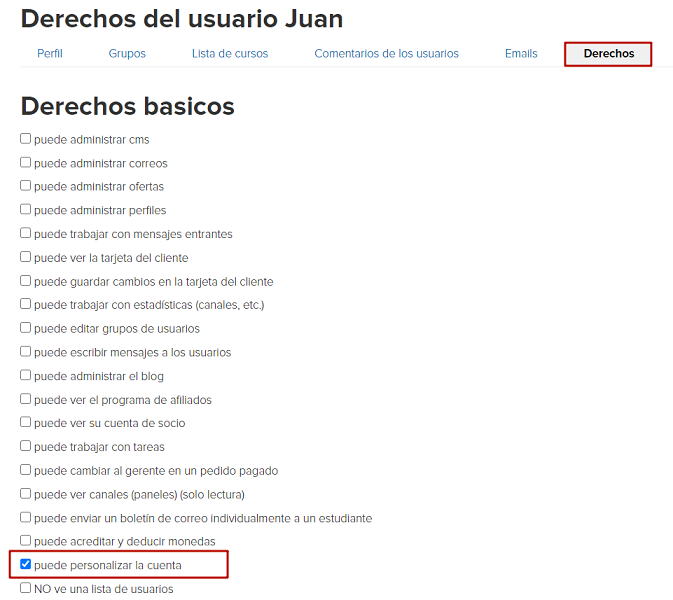Tick 'puede ver la tarjeta del cliente'
The width and height of the screenshot is (673, 600).
26,257
